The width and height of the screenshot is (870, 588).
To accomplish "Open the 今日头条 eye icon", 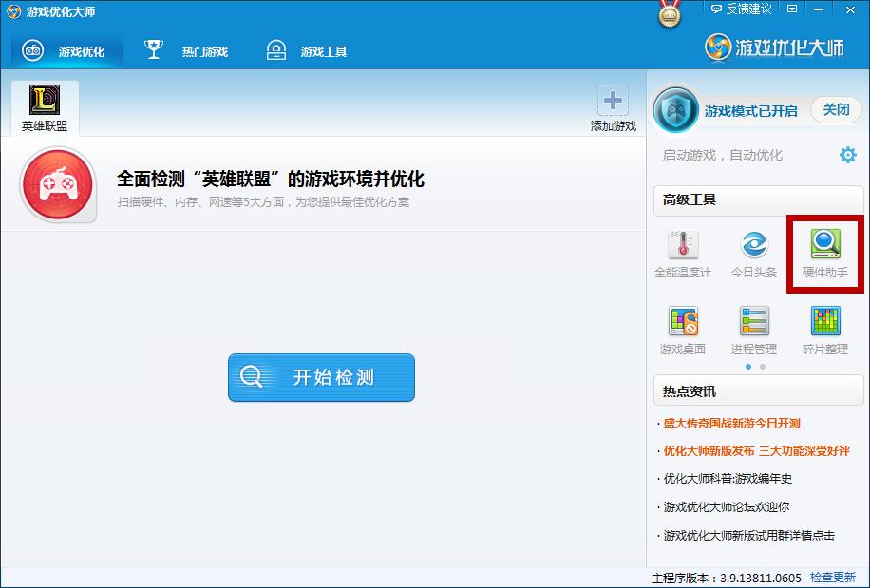I will coord(754,254).
